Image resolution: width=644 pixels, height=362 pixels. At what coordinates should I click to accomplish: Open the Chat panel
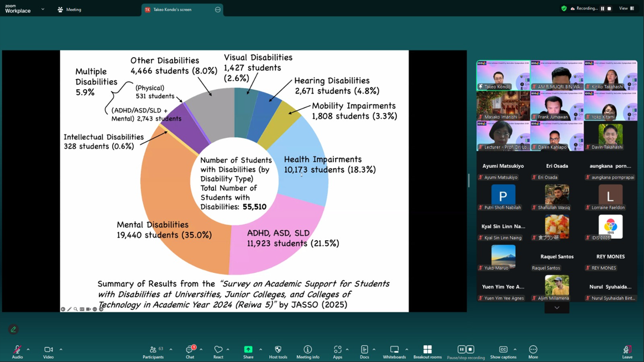pos(190,351)
